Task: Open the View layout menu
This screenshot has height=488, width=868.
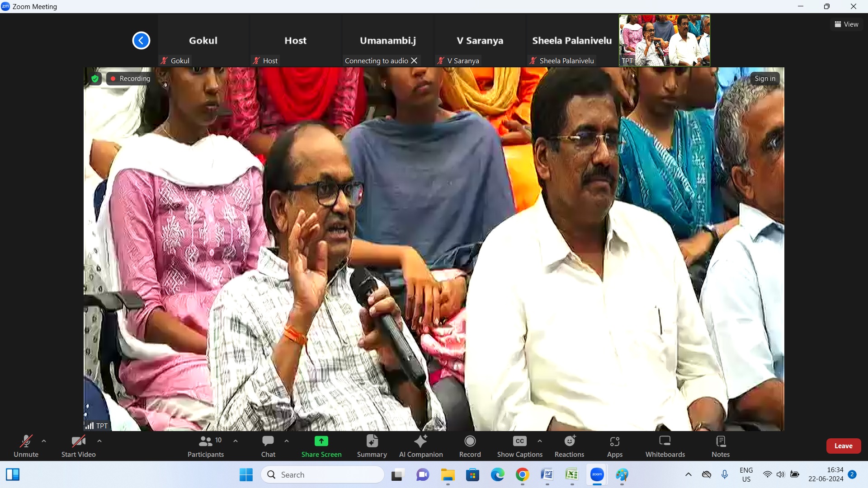Action: pyautogui.click(x=846, y=24)
